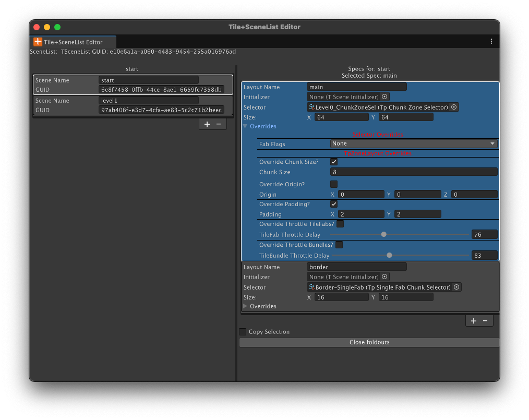Remove the selected layout spec

click(485, 321)
